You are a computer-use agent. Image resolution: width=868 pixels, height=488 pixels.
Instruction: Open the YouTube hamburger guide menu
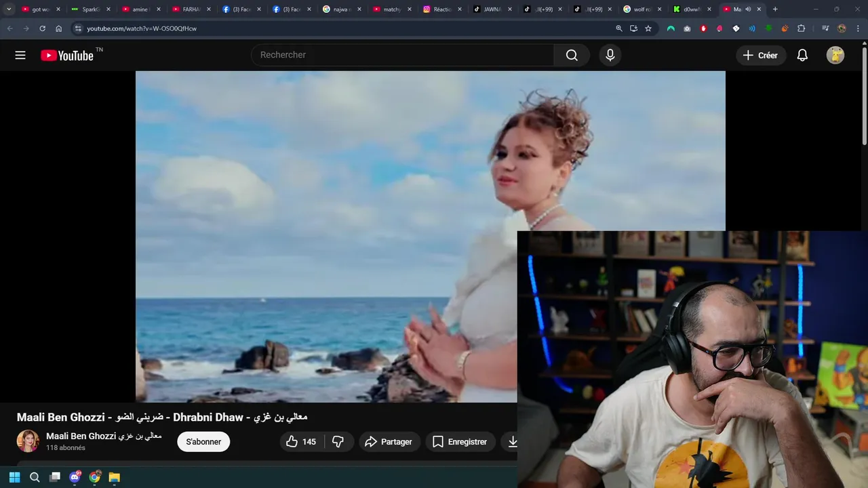(x=20, y=55)
